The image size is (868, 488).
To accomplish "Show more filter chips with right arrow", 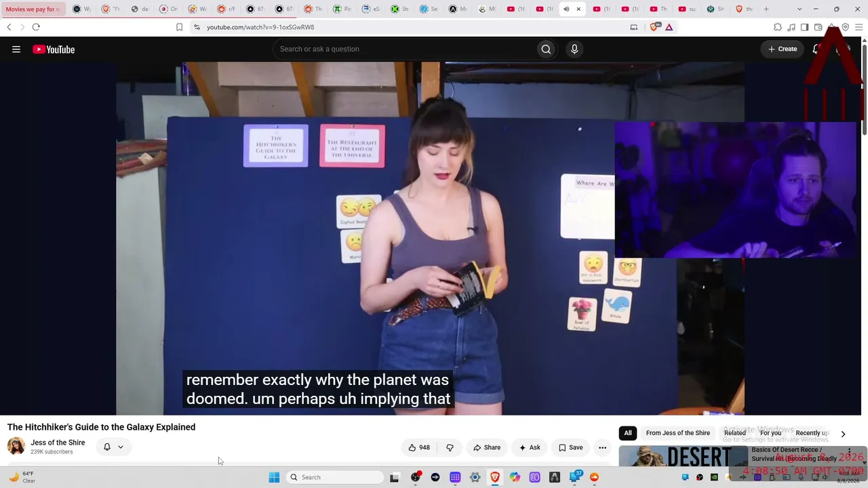I will [x=843, y=434].
